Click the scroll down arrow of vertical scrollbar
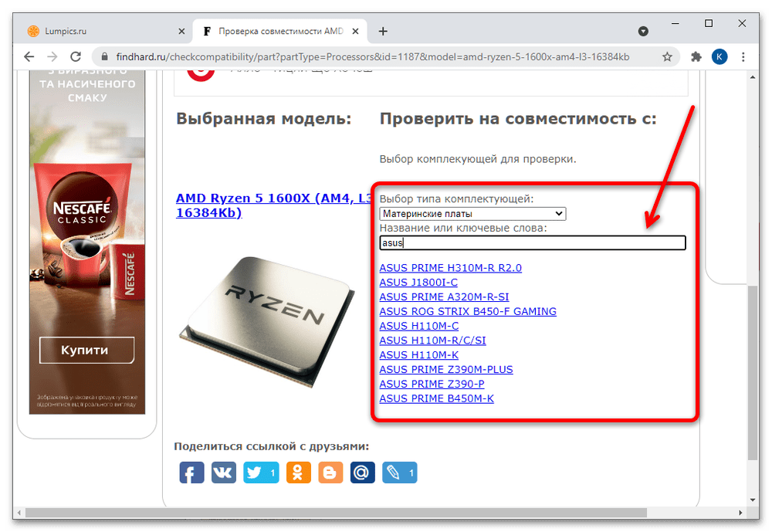This screenshot has width=772, height=532. (752, 500)
